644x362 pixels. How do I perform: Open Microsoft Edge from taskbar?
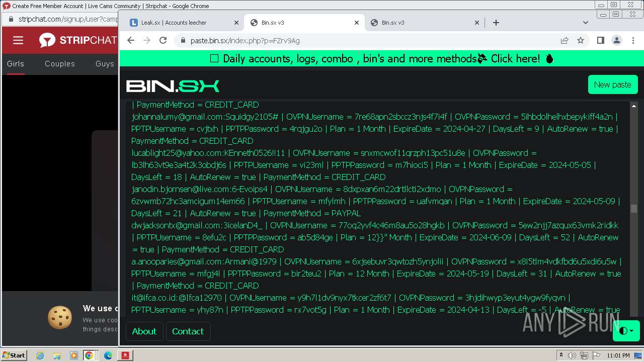[108, 355]
